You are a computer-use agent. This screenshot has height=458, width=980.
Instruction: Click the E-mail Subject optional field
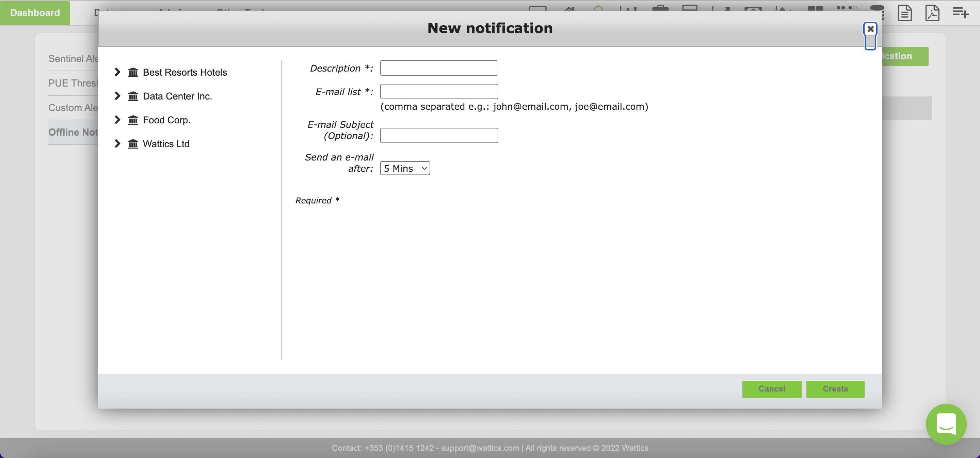click(439, 136)
